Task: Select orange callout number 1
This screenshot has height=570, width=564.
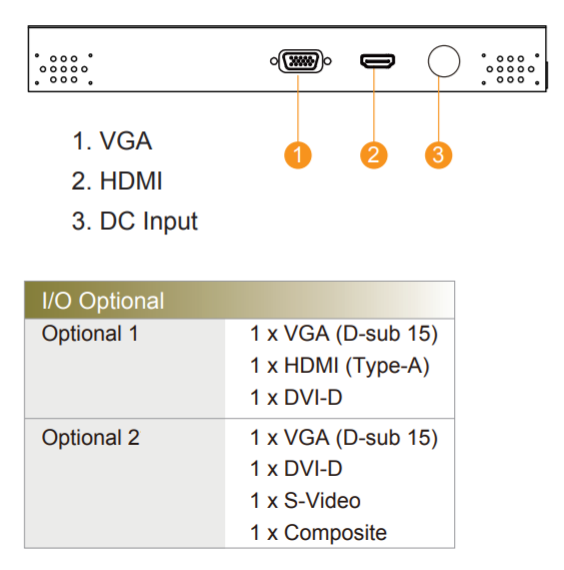Action: [298, 155]
